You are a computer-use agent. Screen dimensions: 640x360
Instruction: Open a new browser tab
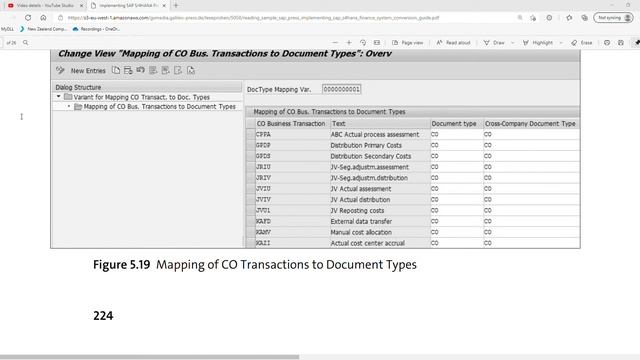[x=176, y=6]
